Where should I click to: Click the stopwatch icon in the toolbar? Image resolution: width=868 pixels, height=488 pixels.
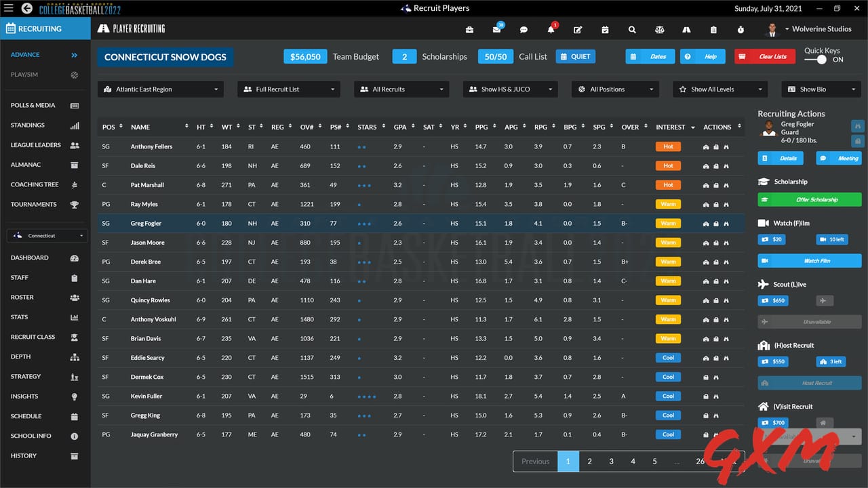coord(741,29)
